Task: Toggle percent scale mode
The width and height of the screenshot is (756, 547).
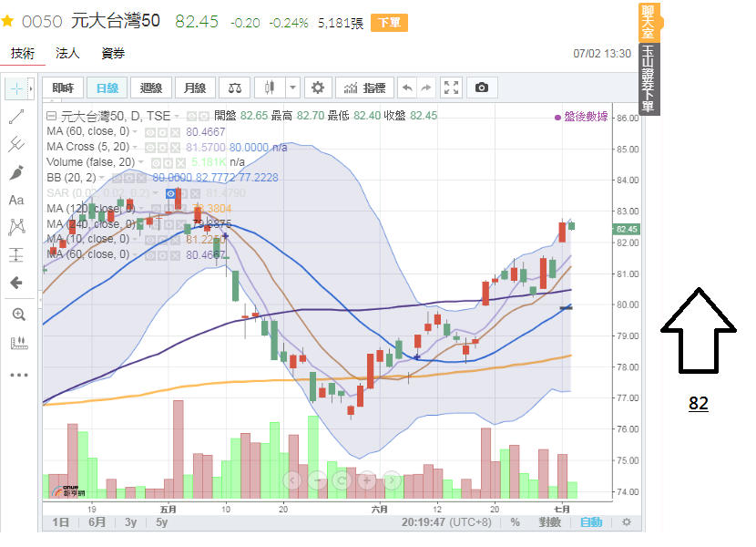Action: [x=515, y=521]
